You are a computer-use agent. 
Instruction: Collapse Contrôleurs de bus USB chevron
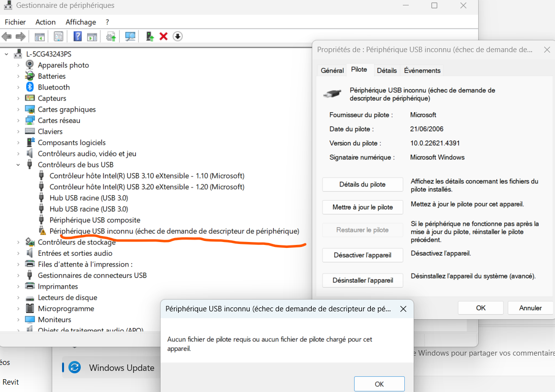[18, 165]
